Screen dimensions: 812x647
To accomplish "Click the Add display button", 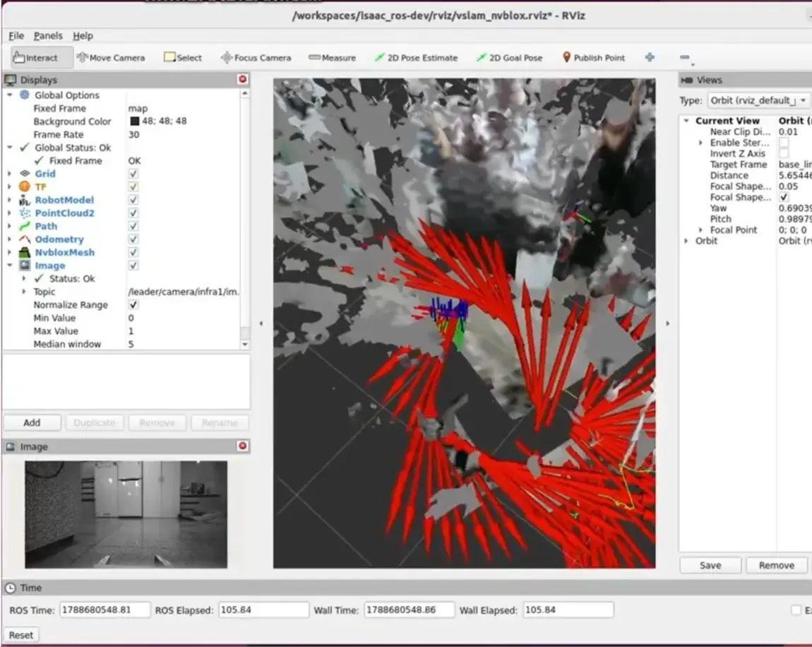I will tap(32, 422).
